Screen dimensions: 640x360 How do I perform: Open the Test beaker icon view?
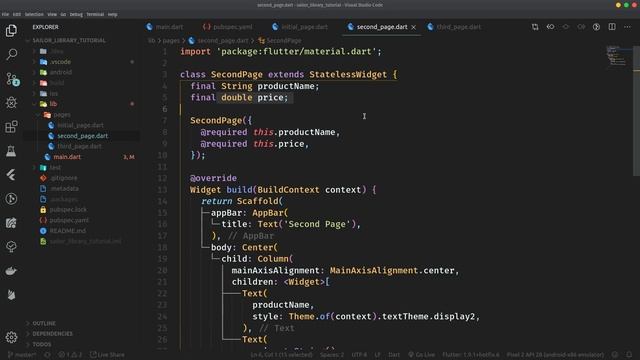coord(11,151)
